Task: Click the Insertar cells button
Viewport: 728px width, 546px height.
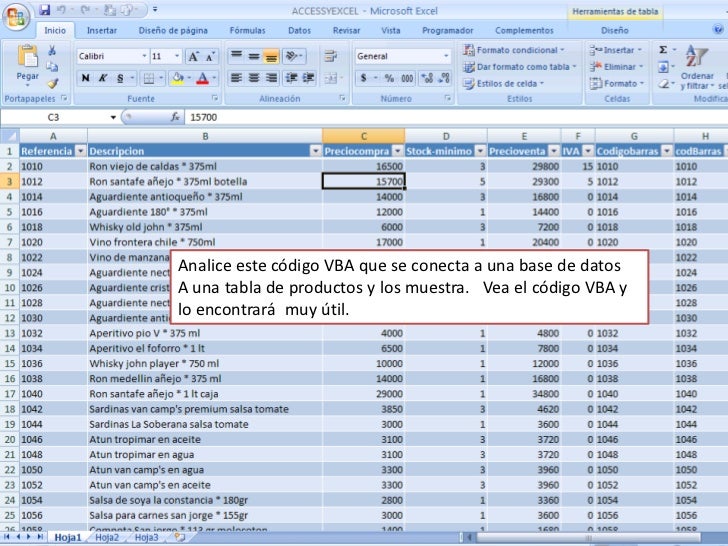Action: tap(616, 50)
